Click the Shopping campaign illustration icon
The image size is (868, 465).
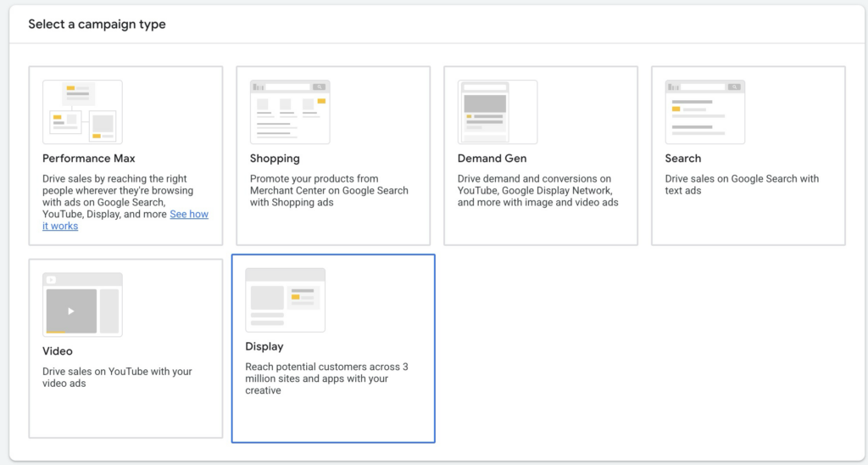tap(290, 112)
